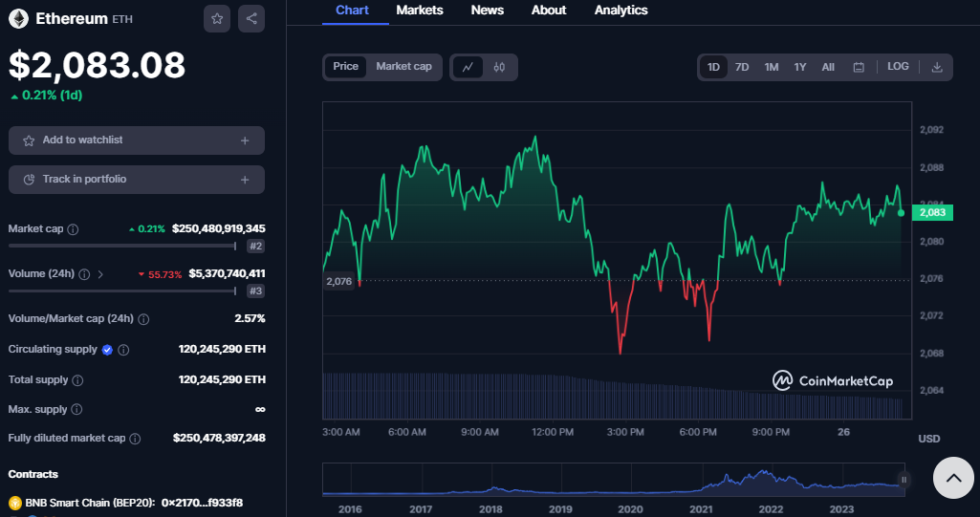Click the Circulating supply verified badge
This screenshot has width=980, height=517.
coord(107,350)
